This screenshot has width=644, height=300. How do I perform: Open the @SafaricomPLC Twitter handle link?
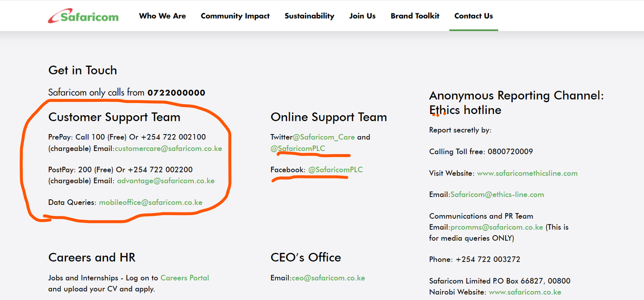tap(298, 149)
